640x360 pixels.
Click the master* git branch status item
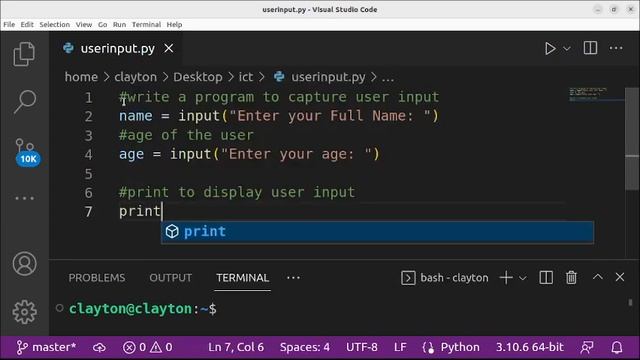[x=46, y=347]
